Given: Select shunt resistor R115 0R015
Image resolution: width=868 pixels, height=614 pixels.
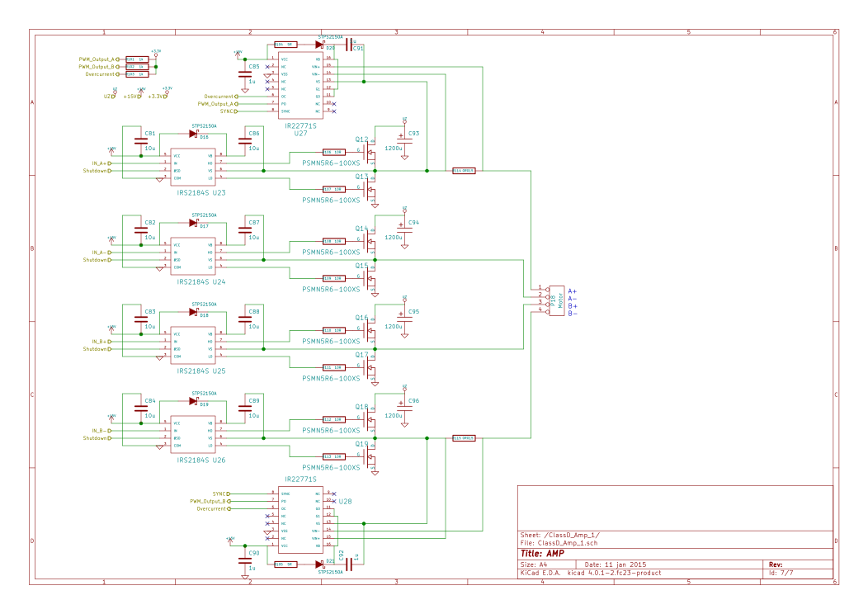Looking at the screenshot, I should [x=464, y=438].
